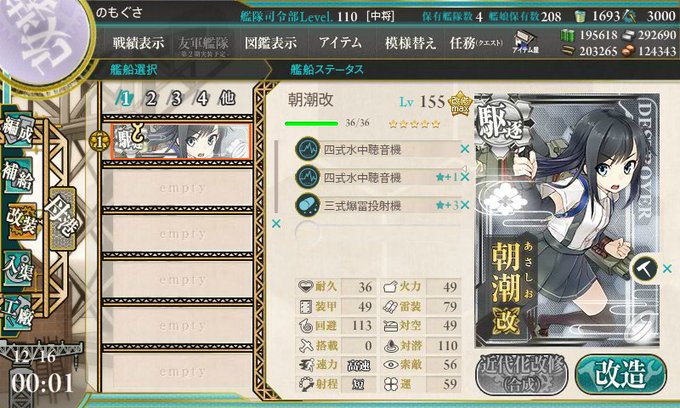Open the 入渠 docking side icon
680x408 pixels.
click(x=17, y=269)
